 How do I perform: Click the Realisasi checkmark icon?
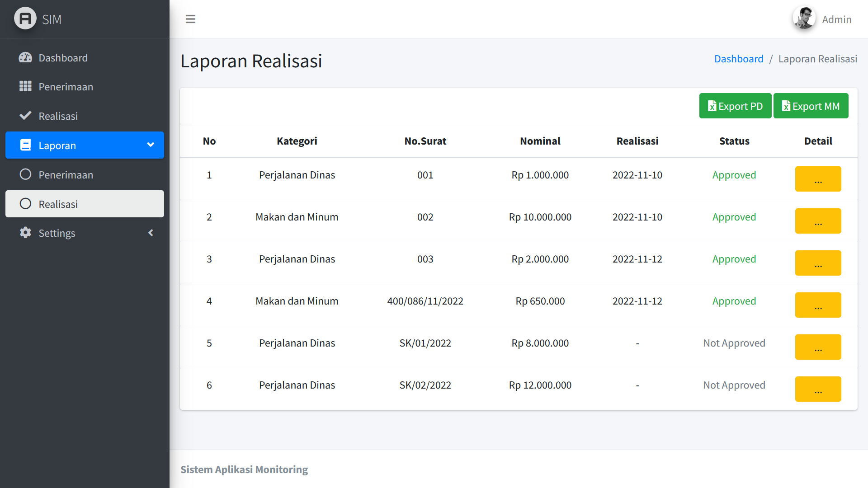click(25, 116)
